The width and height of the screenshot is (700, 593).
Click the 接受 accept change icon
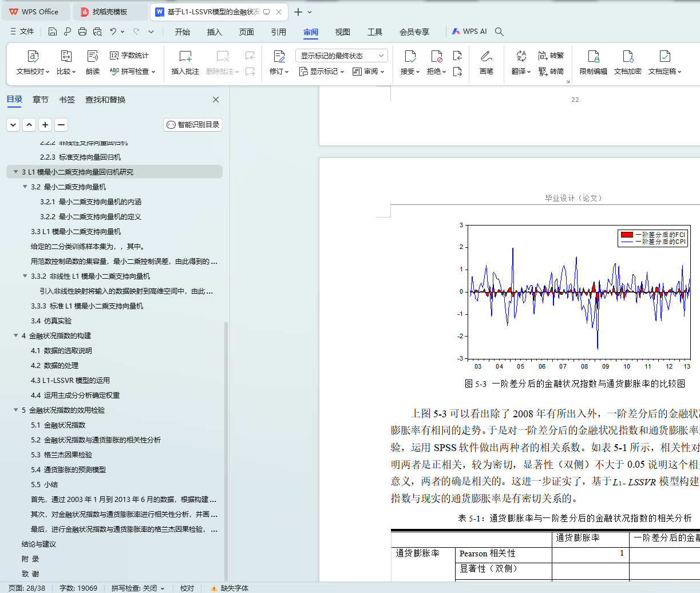410,56
